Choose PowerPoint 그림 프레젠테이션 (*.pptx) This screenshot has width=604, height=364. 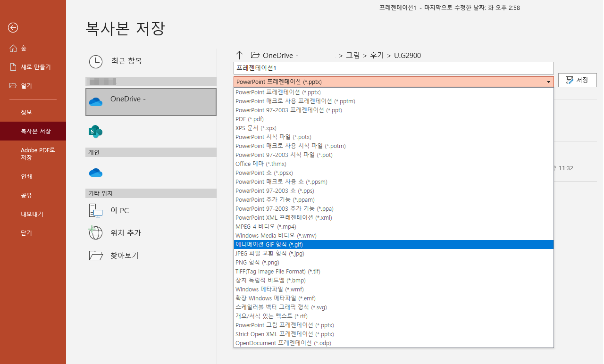[394, 325]
